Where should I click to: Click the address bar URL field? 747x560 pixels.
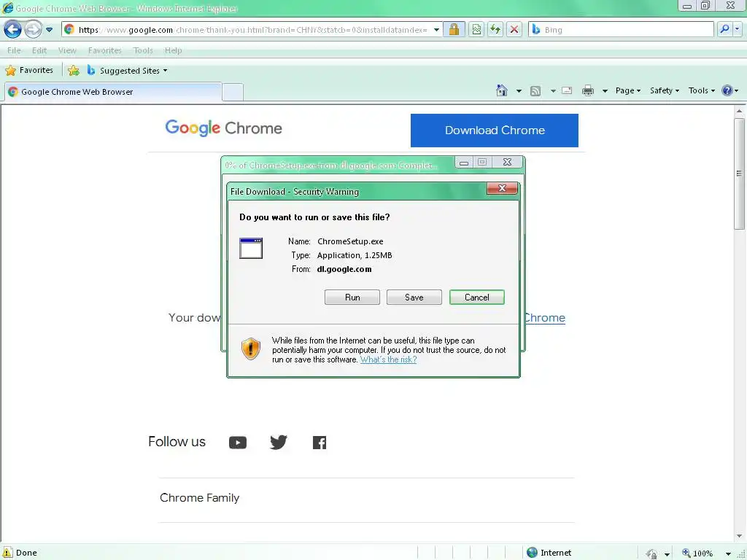click(x=252, y=29)
